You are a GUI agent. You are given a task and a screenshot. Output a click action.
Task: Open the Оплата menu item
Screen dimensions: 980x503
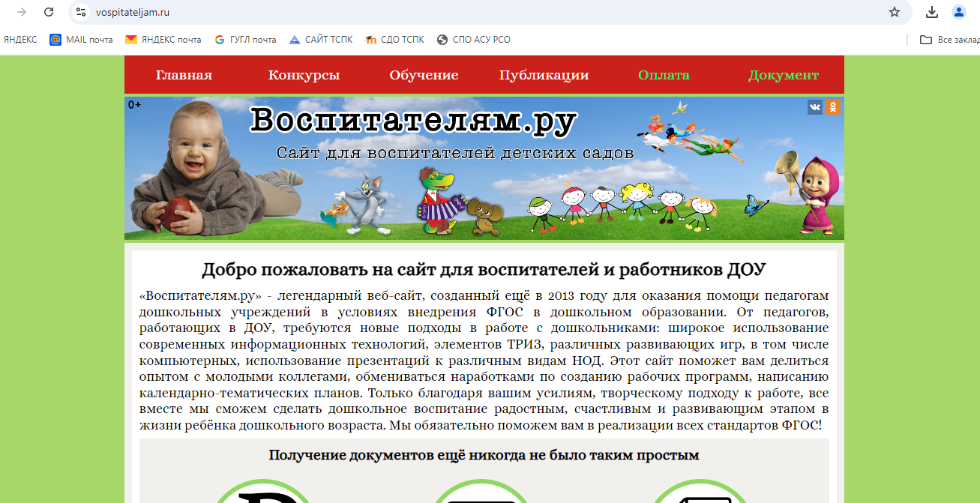point(664,75)
